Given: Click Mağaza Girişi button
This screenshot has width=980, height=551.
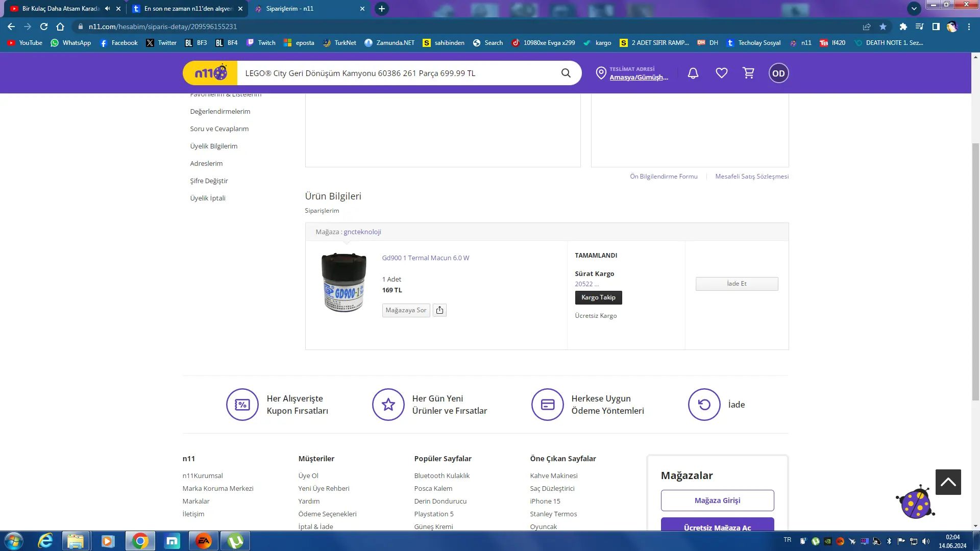Looking at the screenshot, I should (x=717, y=500).
